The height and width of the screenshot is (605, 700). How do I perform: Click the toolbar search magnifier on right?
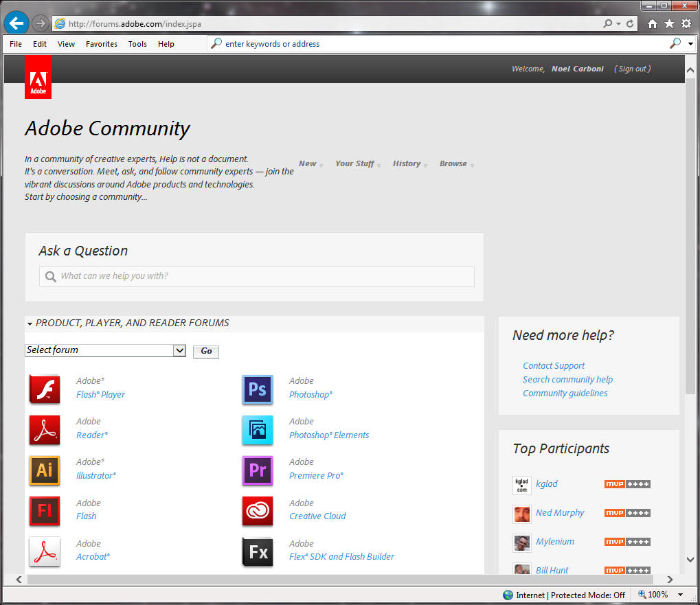[675, 43]
